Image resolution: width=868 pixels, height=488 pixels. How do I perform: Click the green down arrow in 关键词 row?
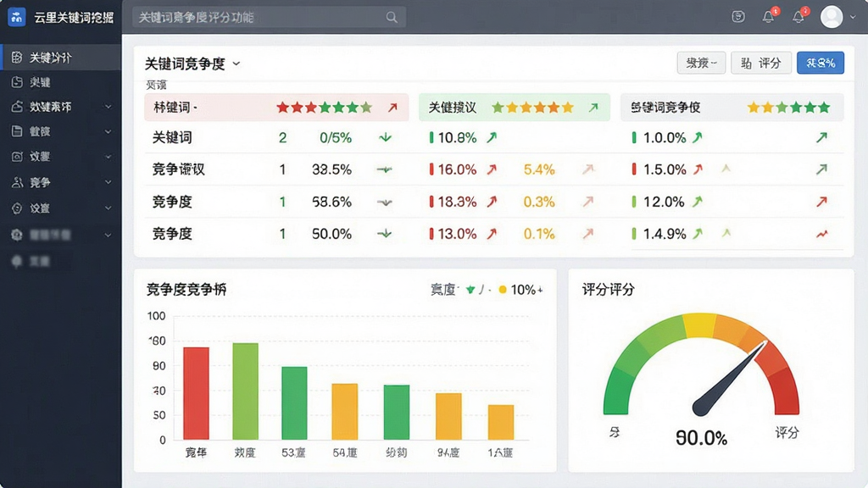pyautogui.click(x=386, y=138)
